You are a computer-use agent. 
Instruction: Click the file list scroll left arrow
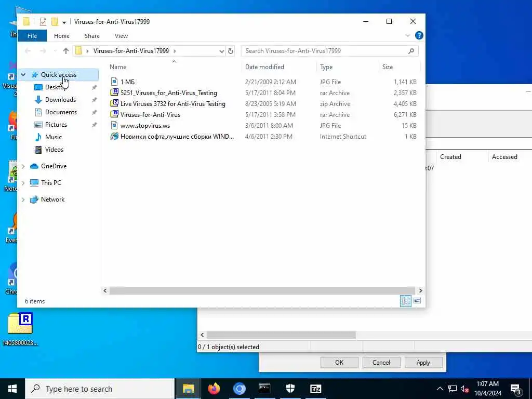tap(105, 291)
